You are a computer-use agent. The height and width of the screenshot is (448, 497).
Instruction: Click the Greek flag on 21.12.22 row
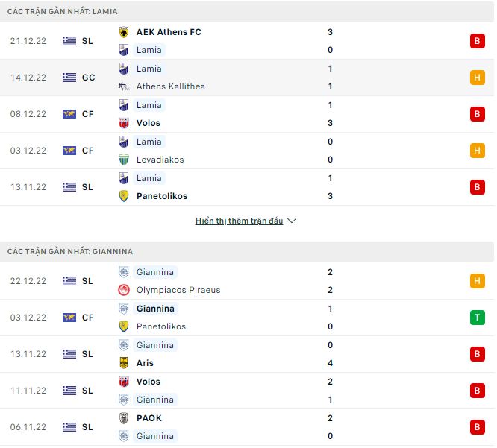click(x=69, y=41)
